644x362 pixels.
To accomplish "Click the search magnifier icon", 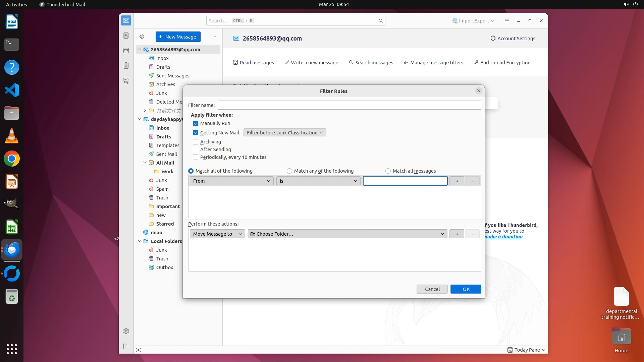I will 381,21.
